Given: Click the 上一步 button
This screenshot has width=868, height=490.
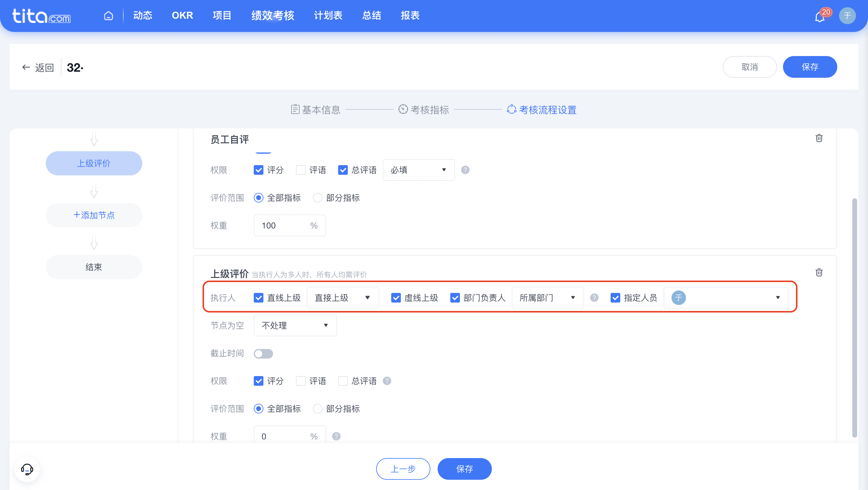Looking at the screenshot, I should pyautogui.click(x=403, y=469).
